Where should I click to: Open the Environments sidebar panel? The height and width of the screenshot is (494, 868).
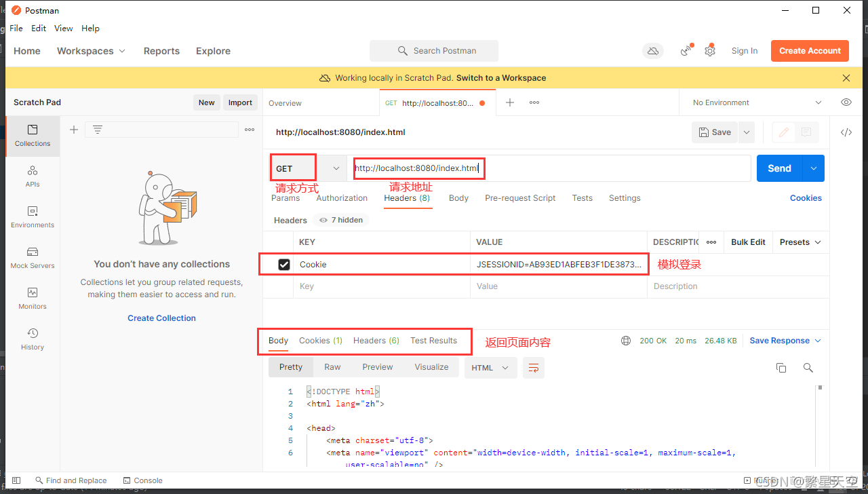pyautogui.click(x=33, y=217)
